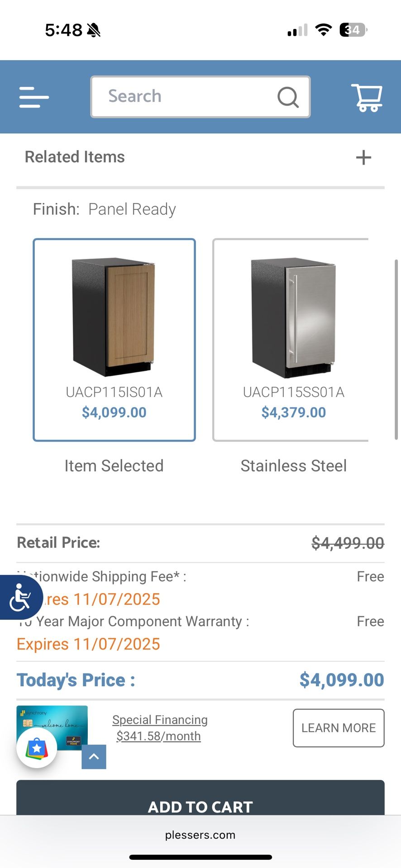Open the hamburger navigation menu
The image size is (401, 868).
tap(33, 97)
